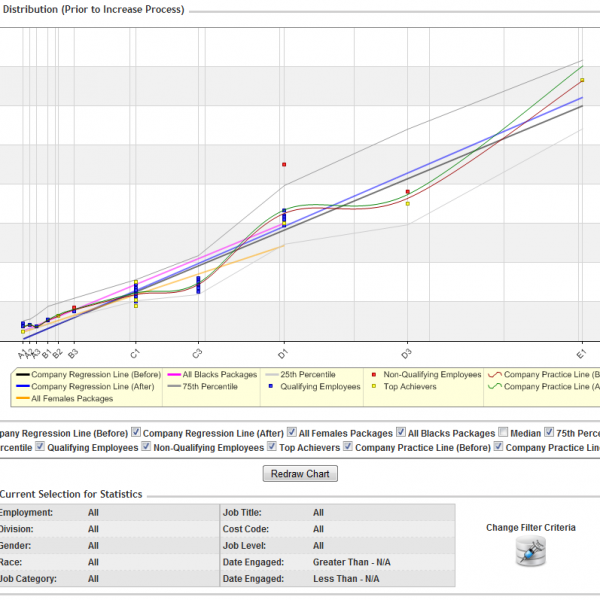Select the yellow Top Achiever point at E1
This screenshot has width=600, height=600.
[x=582, y=80]
